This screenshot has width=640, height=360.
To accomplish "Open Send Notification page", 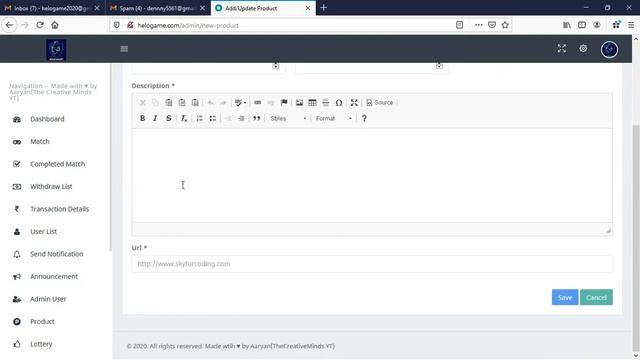I will click(56, 254).
